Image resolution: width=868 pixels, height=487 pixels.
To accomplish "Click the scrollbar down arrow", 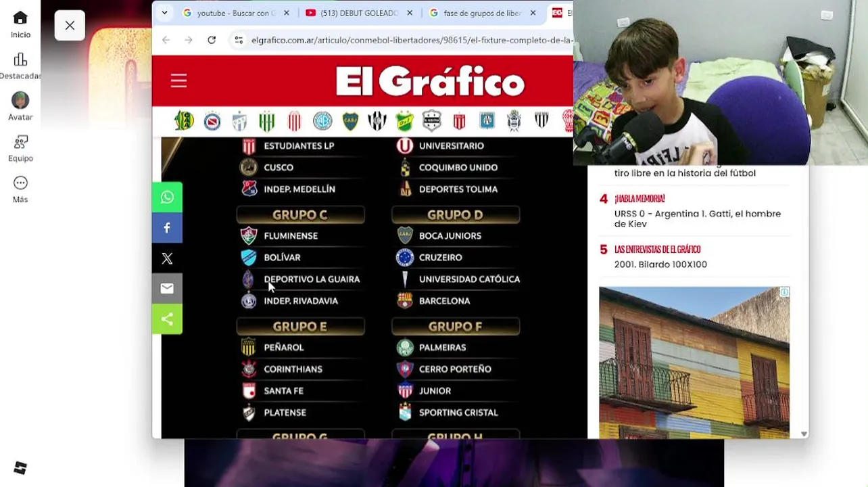I will [804, 434].
